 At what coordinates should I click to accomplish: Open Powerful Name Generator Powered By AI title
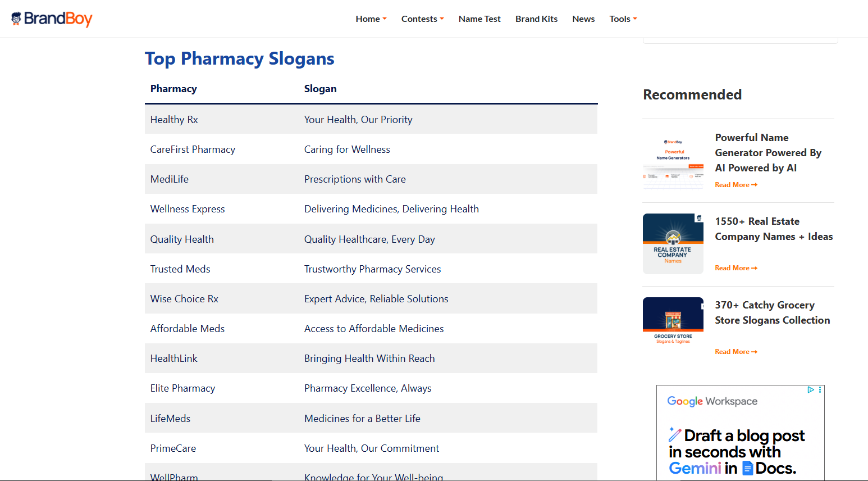pyautogui.click(x=768, y=153)
